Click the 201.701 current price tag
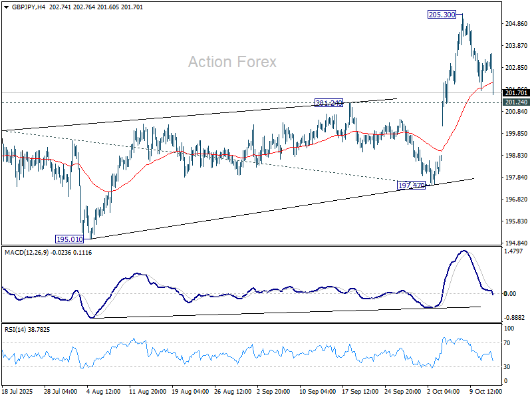 click(x=517, y=93)
